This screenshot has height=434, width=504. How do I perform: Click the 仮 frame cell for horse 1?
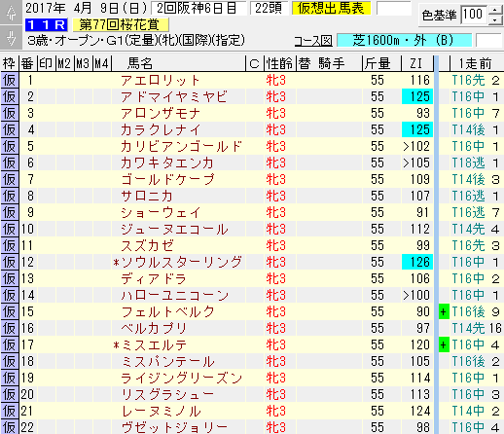[x=10, y=80]
